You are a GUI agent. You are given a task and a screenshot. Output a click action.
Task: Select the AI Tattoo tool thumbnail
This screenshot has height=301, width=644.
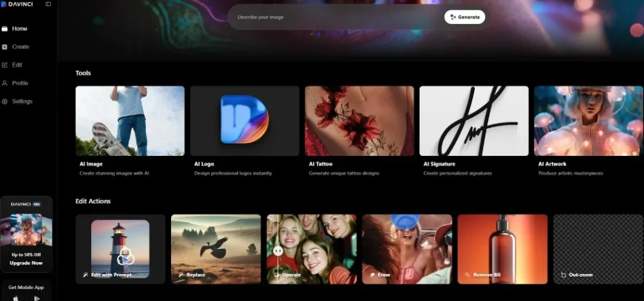[359, 121]
